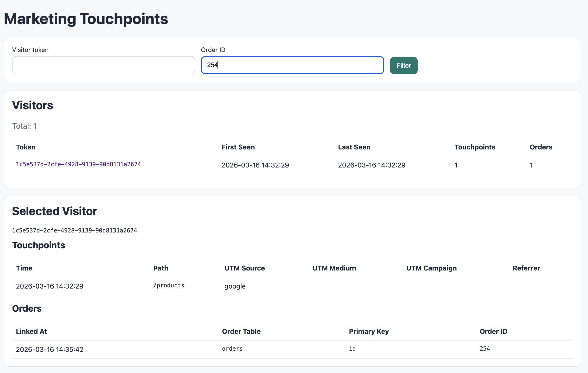Click the Visitor token input field

103,65
